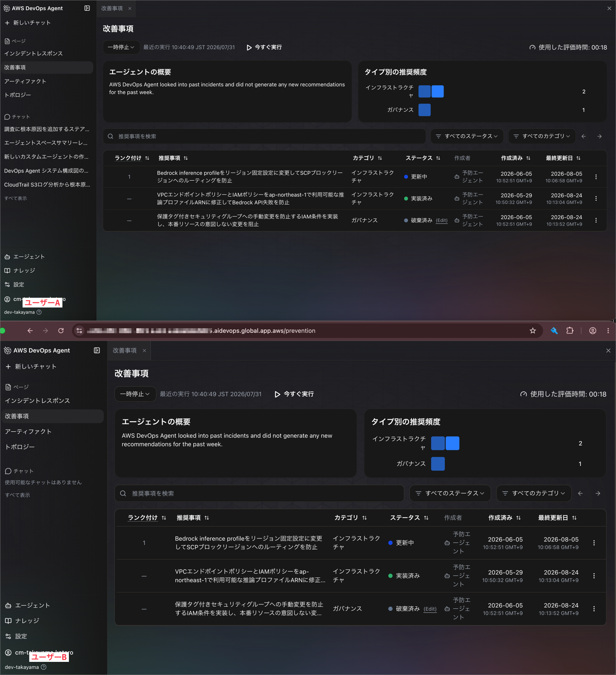Click 新しいチャット in top window sidebar

click(x=28, y=23)
